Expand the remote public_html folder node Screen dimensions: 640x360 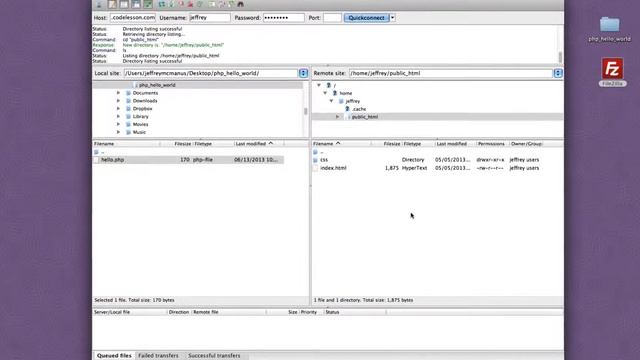click(338, 117)
